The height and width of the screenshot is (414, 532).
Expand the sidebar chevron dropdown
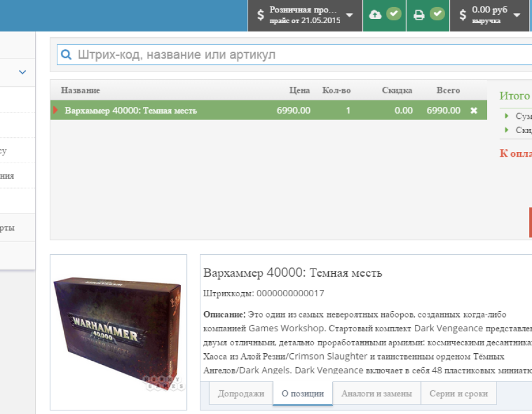pyautogui.click(x=22, y=72)
